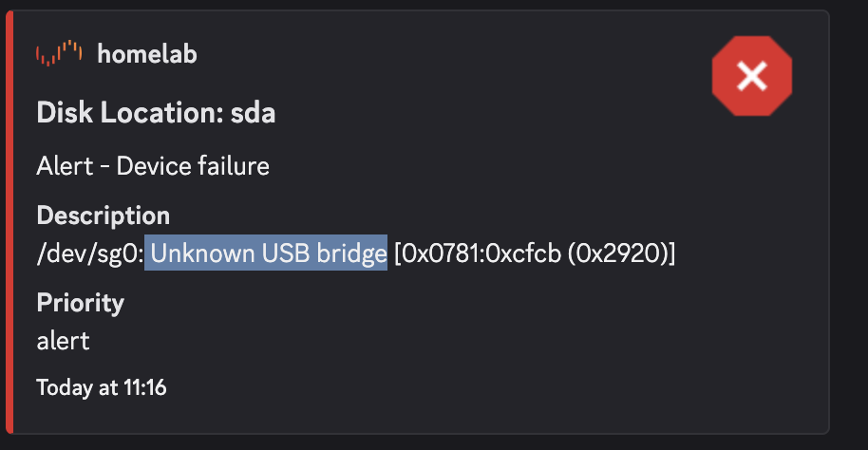
Task: Click the Priority field heading
Action: (x=81, y=303)
